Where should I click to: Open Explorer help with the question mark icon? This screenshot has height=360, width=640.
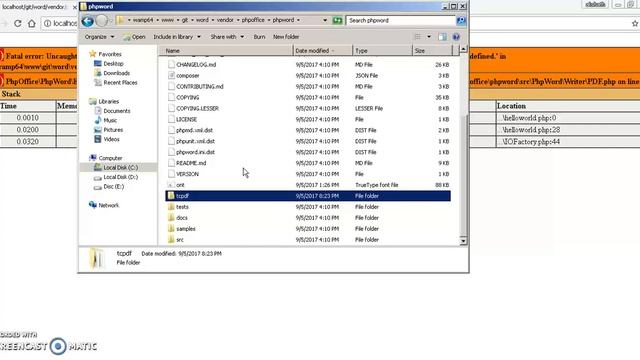456,37
